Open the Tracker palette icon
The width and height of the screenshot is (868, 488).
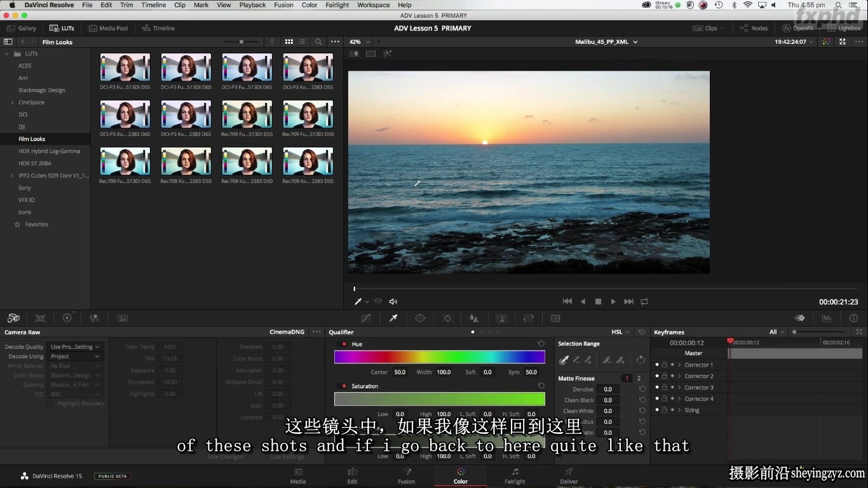[447, 318]
